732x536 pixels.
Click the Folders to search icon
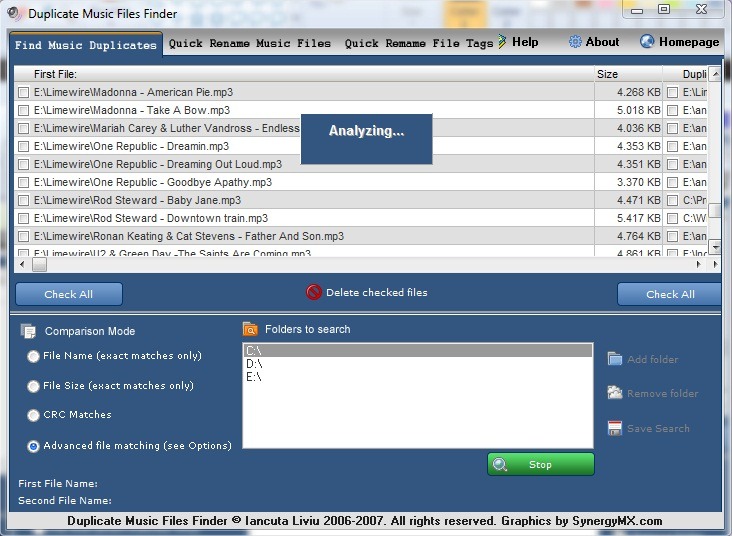coord(250,329)
